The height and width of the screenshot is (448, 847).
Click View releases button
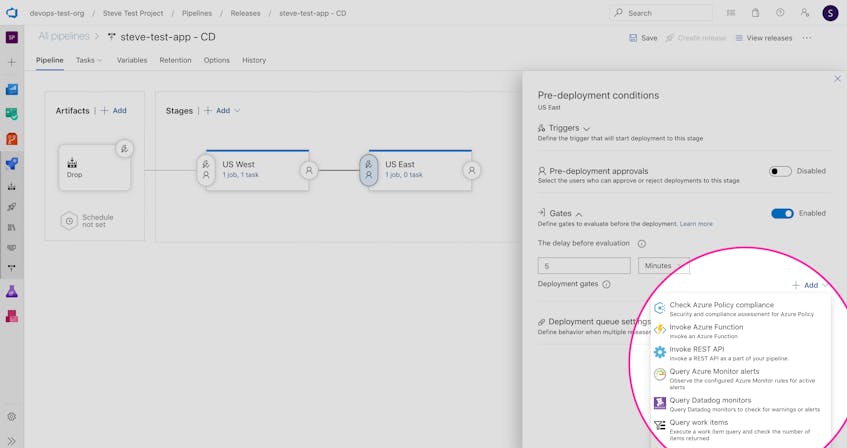point(764,38)
